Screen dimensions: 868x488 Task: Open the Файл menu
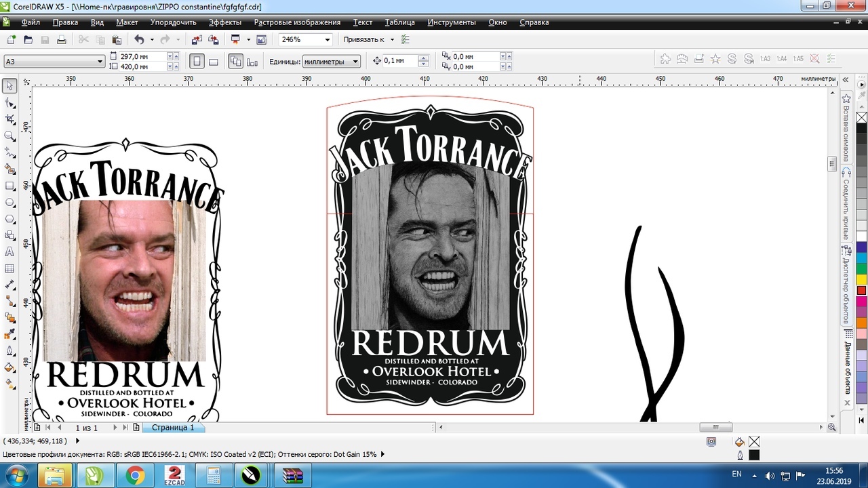[31, 22]
